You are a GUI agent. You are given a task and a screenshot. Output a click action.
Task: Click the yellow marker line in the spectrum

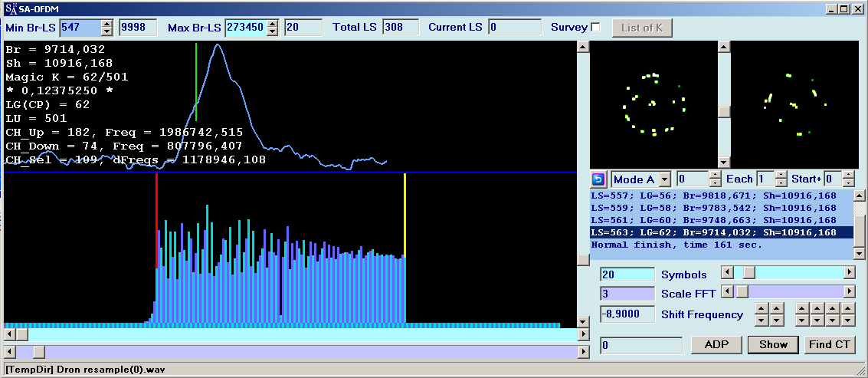coord(405,215)
